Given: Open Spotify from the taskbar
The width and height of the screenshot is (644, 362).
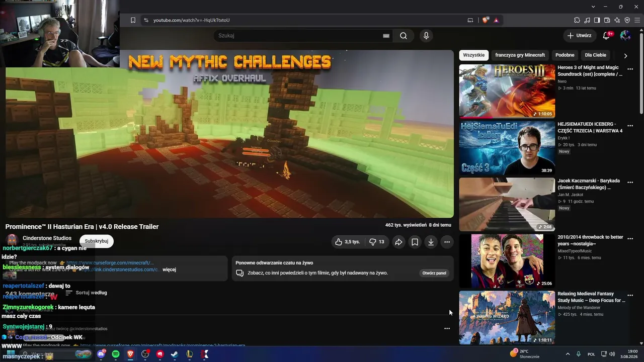Looking at the screenshot, I should (x=116, y=354).
